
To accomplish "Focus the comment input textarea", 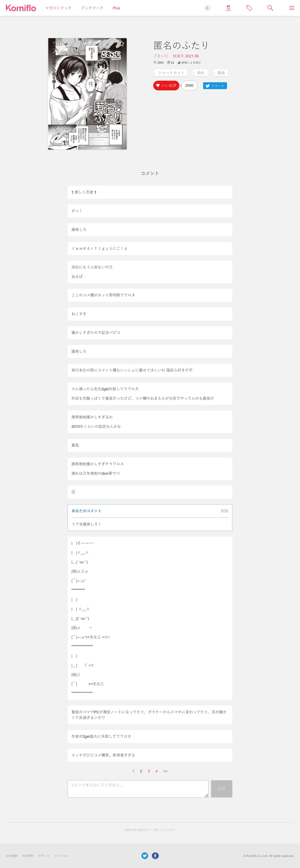I will coord(138,789).
